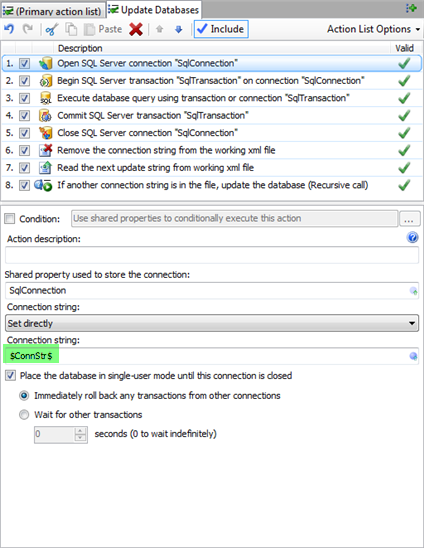The image size is (424, 548).
Task: Click the Redo arrow icon
Action: [28, 29]
